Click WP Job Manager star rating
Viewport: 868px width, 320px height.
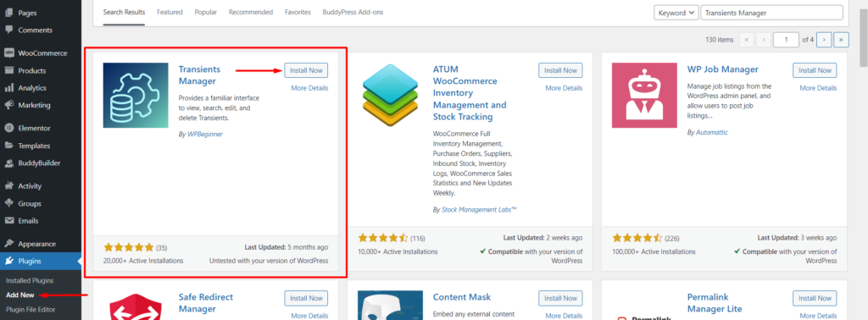point(637,238)
